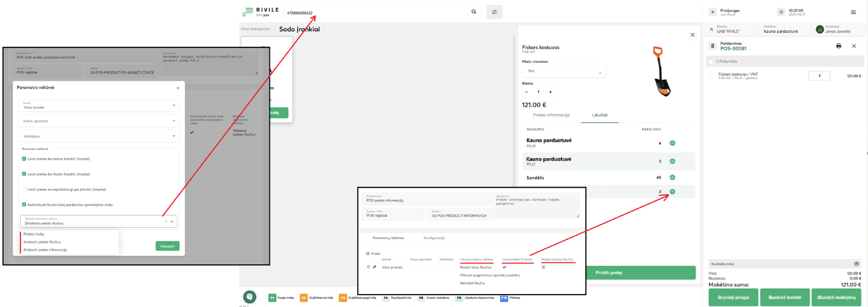
Task: Click the receipt discount add icon
Action: point(856,264)
